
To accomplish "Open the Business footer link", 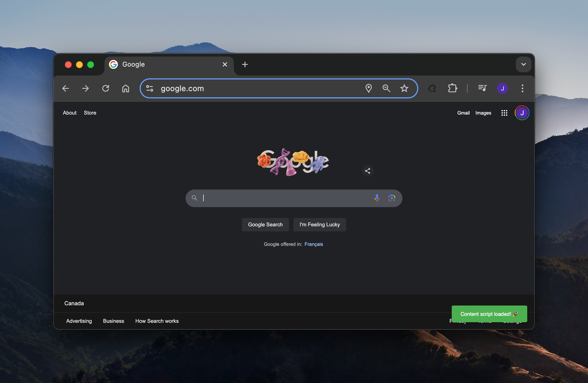I will coord(113,321).
